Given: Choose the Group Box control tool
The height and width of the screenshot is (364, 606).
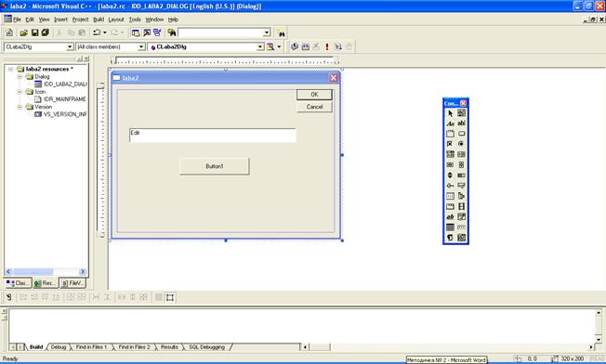Looking at the screenshot, I should [450, 134].
